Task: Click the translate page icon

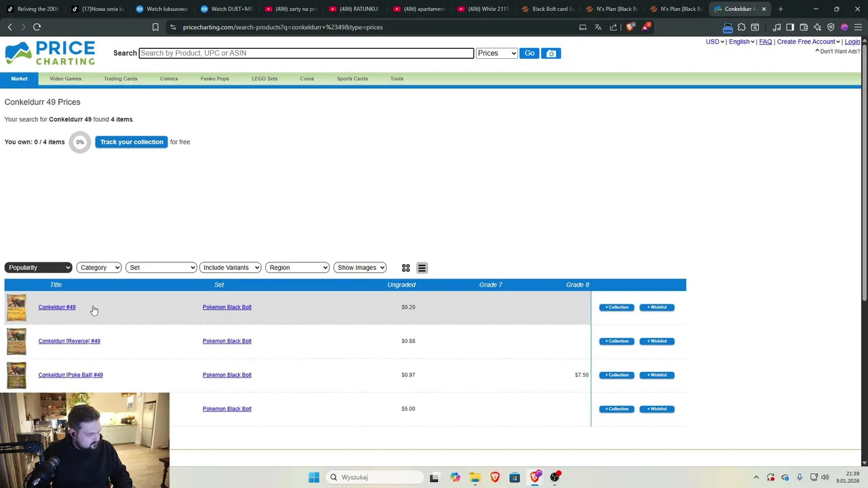Action: 597,27
